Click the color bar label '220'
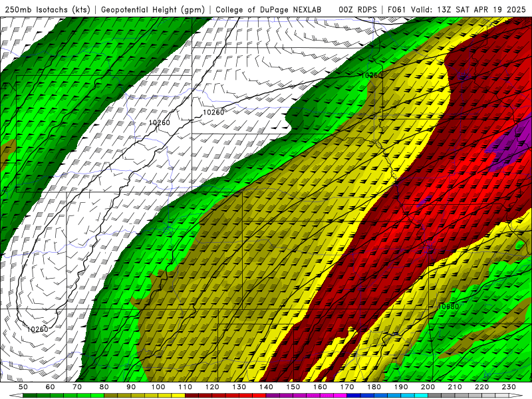The image size is (532, 399). pyautogui.click(x=481, y=387)
